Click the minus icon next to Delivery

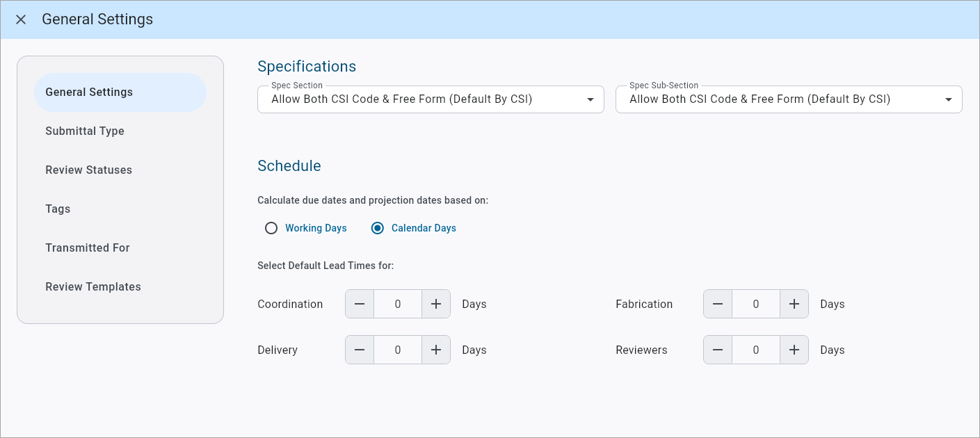point(360,350)
